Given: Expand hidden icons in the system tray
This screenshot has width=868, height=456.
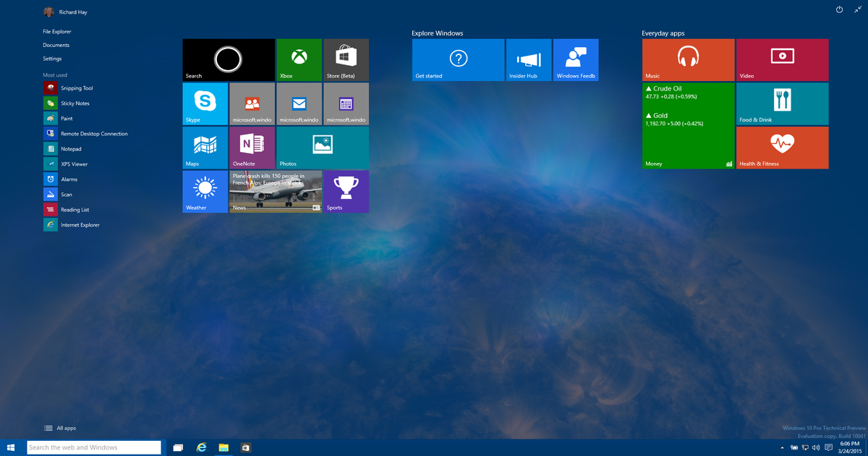Looking at the screenshot, I should [x=782, y=447].
